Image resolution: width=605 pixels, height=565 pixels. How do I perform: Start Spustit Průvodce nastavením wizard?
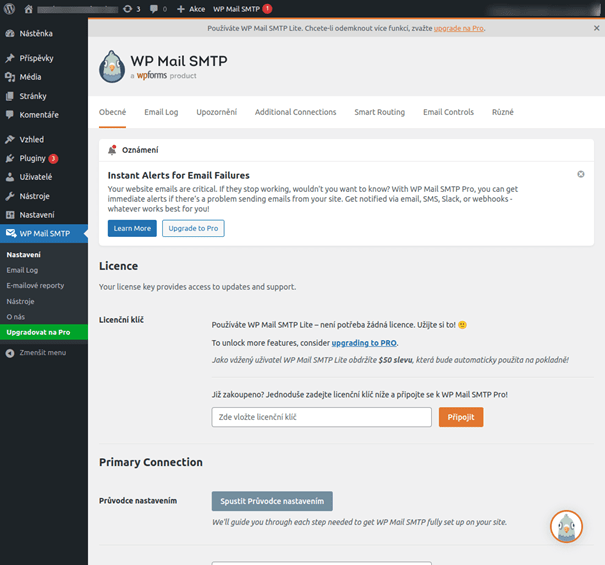pos(272,501)
